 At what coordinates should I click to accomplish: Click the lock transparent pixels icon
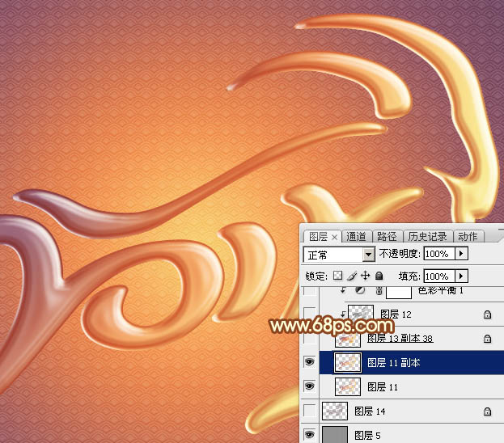(x=337, y=276)
